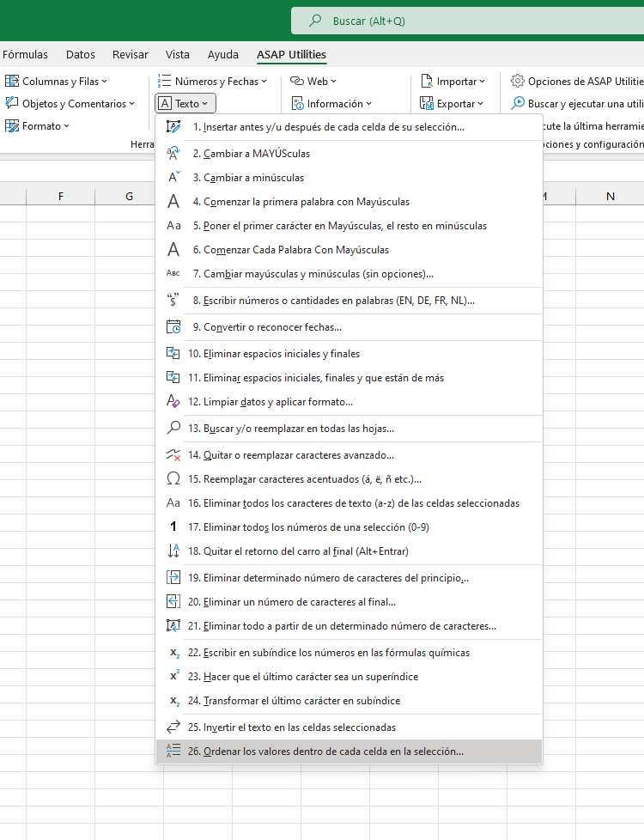
Task: Select column G header
Action: (x=129, y=196)
